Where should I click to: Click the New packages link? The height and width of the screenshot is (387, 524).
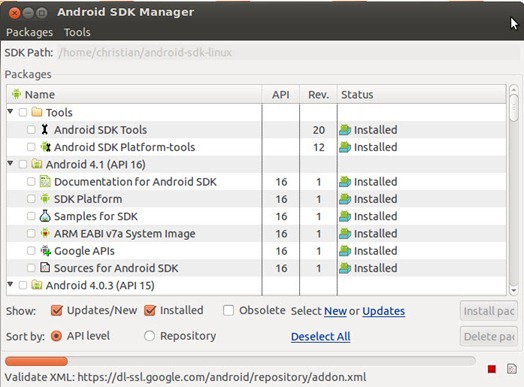point(335,311)
